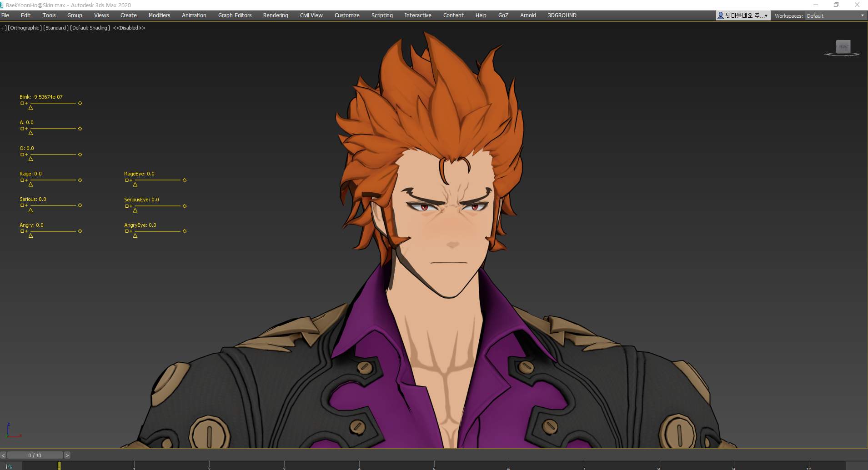Select the A slider's square move handle
Viewport: 868px width, 470px height.
point(22,129)
